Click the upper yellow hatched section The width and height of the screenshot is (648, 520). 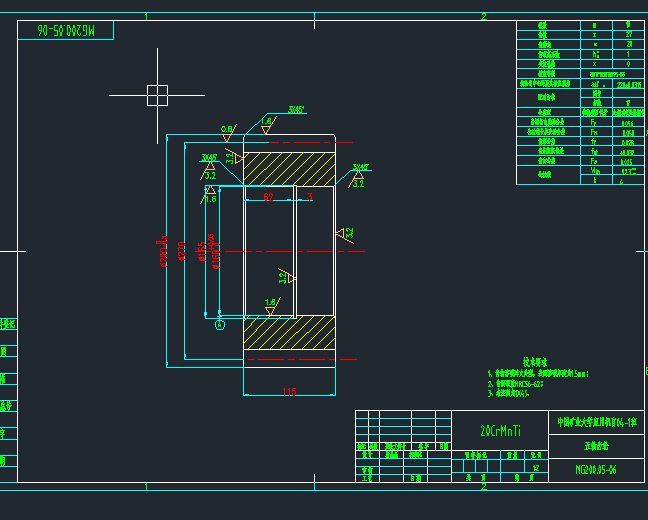(x=289, y=169)
